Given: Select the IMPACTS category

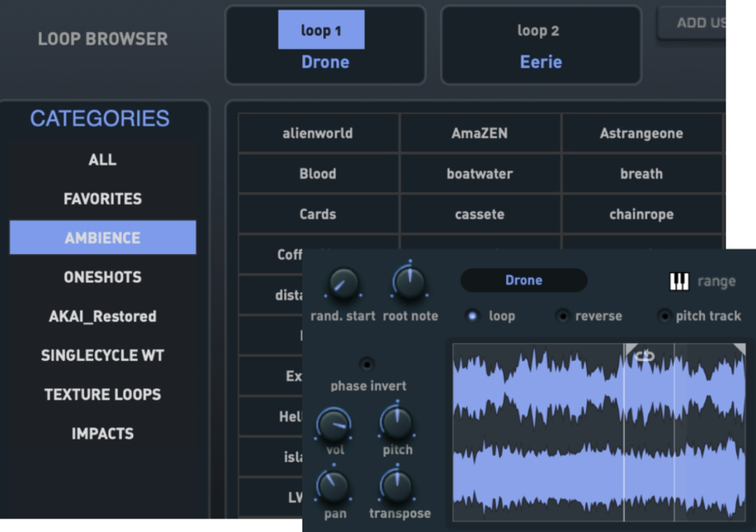Looking at the screenshot, I should (103, 434).
